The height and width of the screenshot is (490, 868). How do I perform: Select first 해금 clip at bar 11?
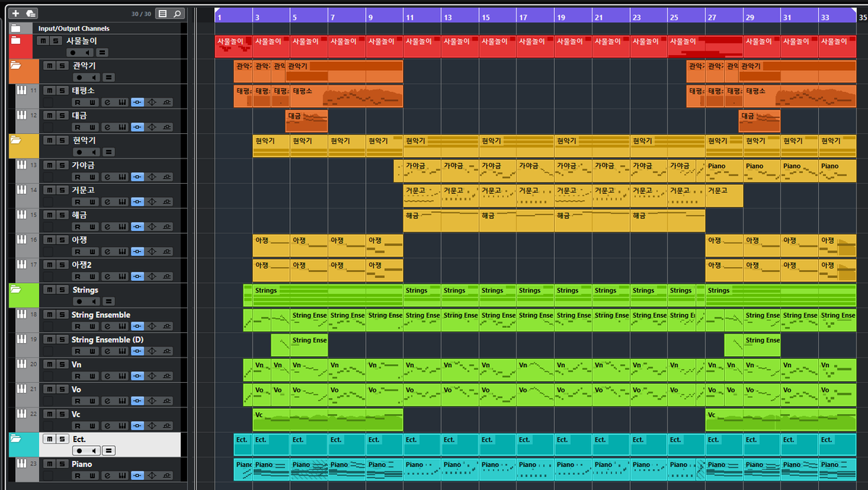click(441, 221)
